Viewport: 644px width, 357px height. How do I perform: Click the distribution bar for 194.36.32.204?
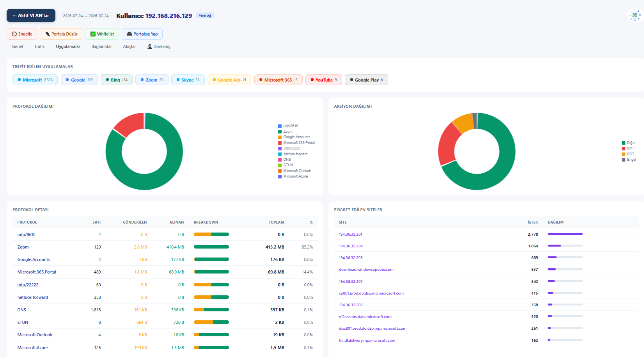(x=565, y=246)
